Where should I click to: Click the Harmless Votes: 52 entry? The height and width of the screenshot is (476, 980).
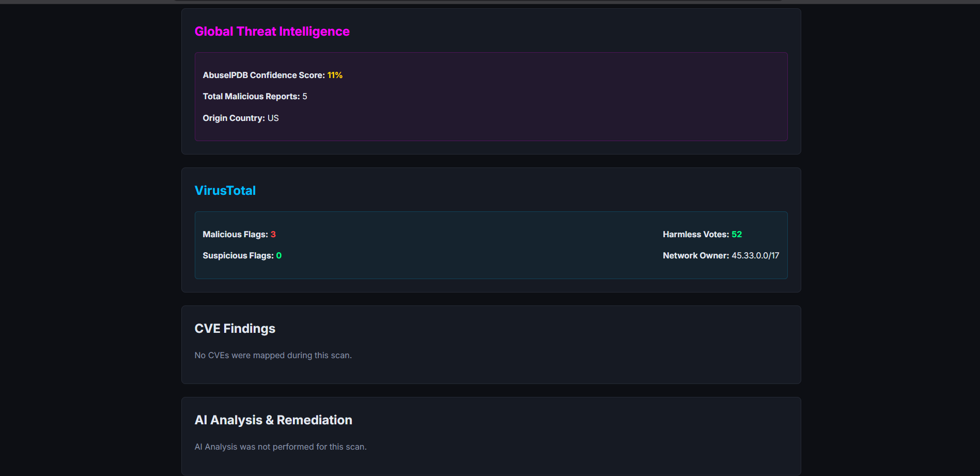coord(702,235)
